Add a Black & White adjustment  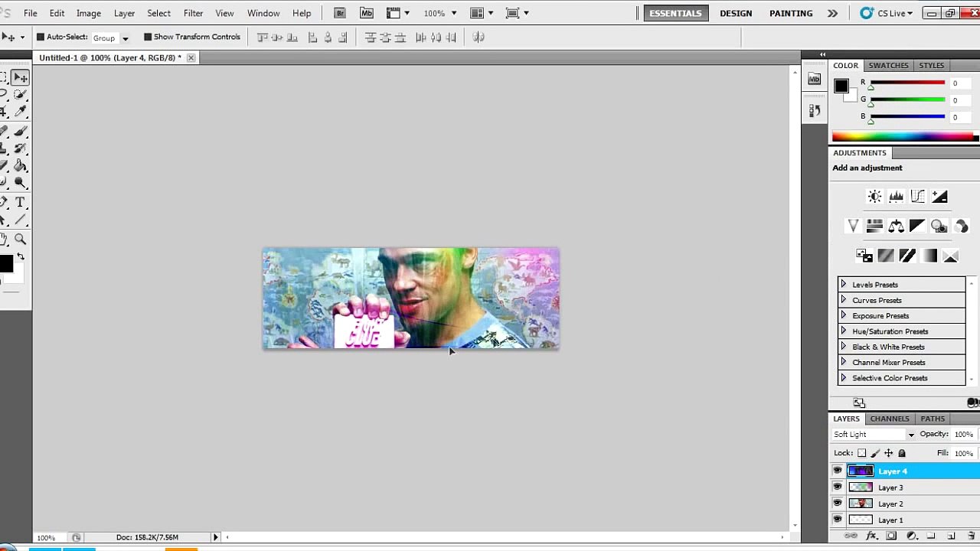(x=917, y=226)
